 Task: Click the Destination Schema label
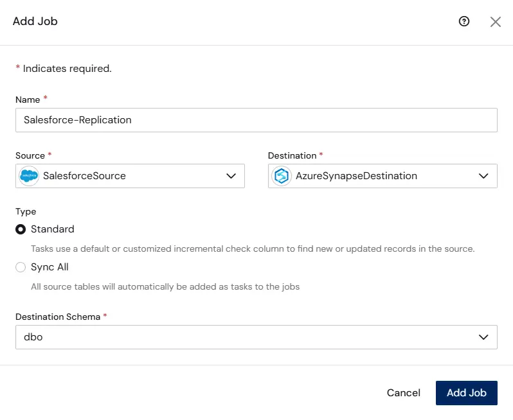click(x=58, y=317)
